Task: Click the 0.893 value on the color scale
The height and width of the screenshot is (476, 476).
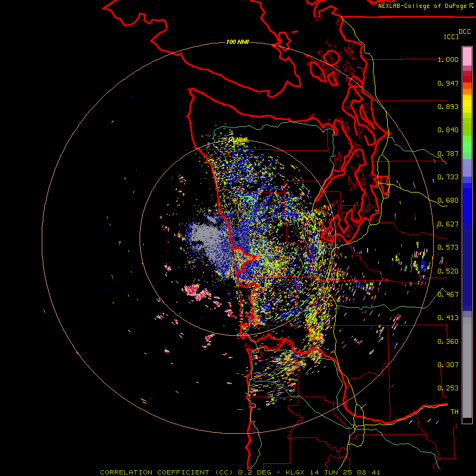Action: click(448, 106)
